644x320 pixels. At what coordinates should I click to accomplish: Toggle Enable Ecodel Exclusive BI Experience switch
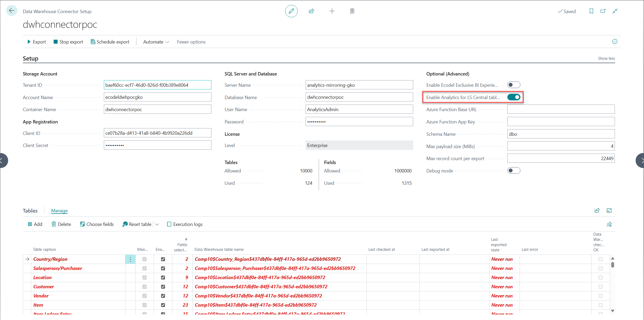pos(513,85)
